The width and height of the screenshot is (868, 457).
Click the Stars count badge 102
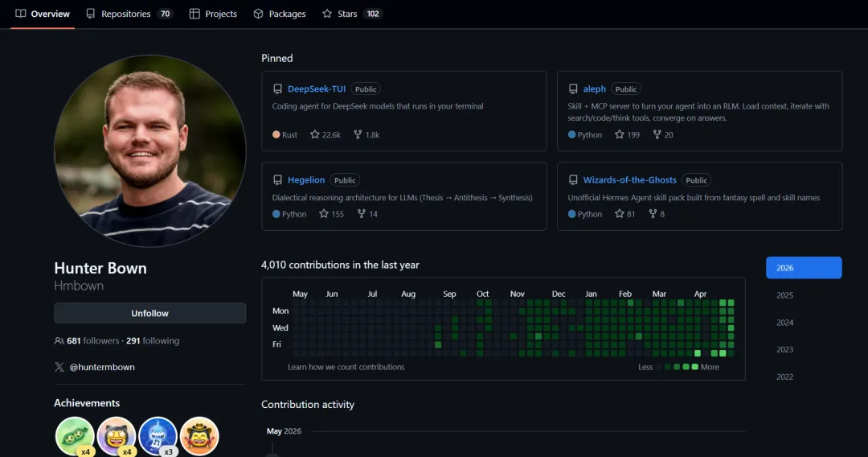(x=373, y=14)
